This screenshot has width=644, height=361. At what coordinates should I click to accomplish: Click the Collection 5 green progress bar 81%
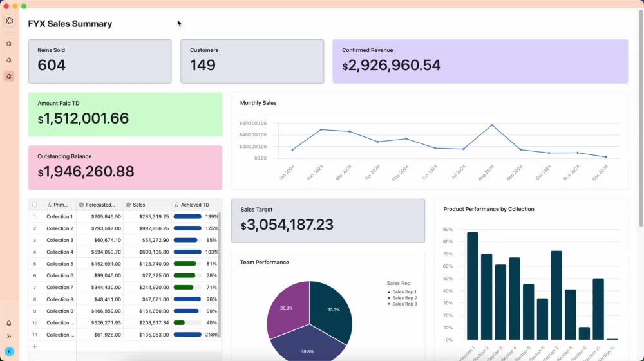pyautogui.click(x=187, y=264)
